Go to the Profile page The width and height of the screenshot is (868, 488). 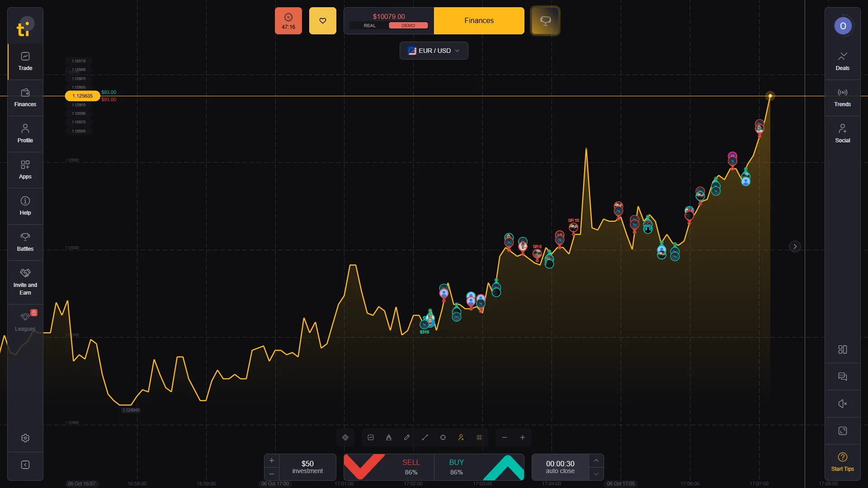click(x=25, y=134)
